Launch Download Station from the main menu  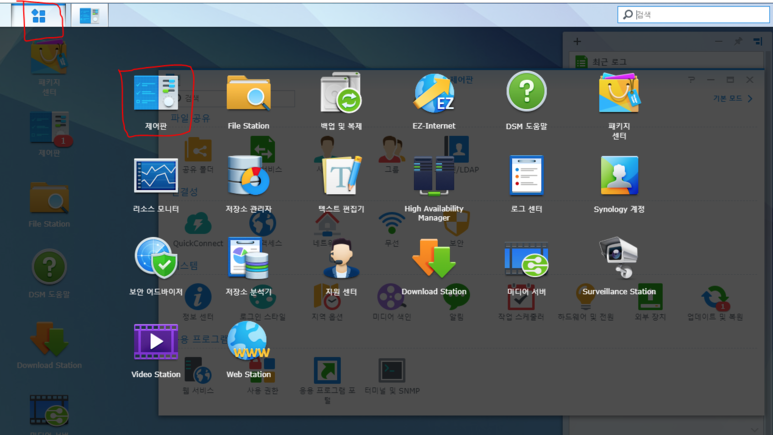coord(434,268)
